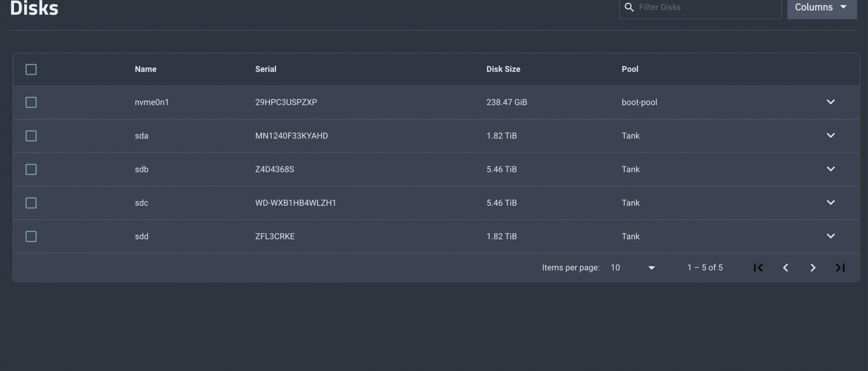868x371 pixels.
Task: Expand the sdd disk row
Action: click(830, 236)
